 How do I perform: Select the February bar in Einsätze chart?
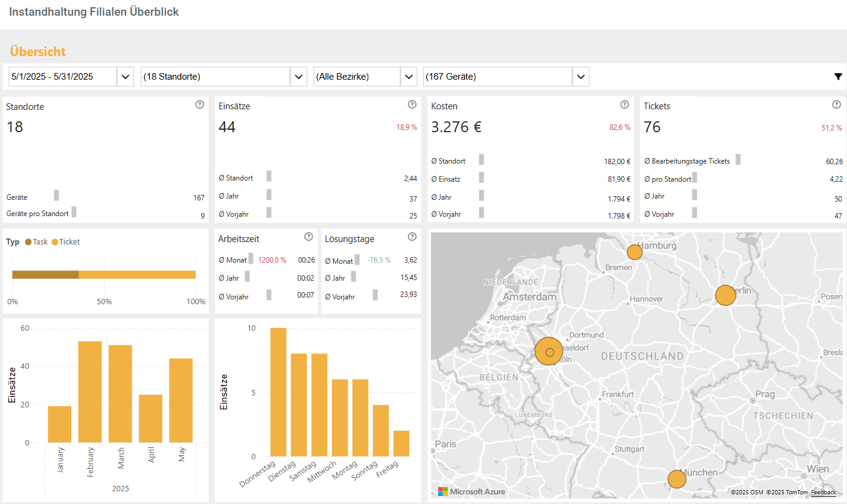click(90, 392)
